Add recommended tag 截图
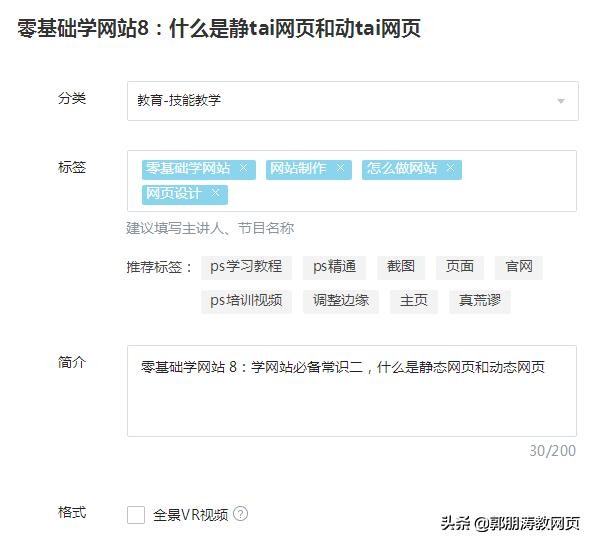 click(401, 267)
